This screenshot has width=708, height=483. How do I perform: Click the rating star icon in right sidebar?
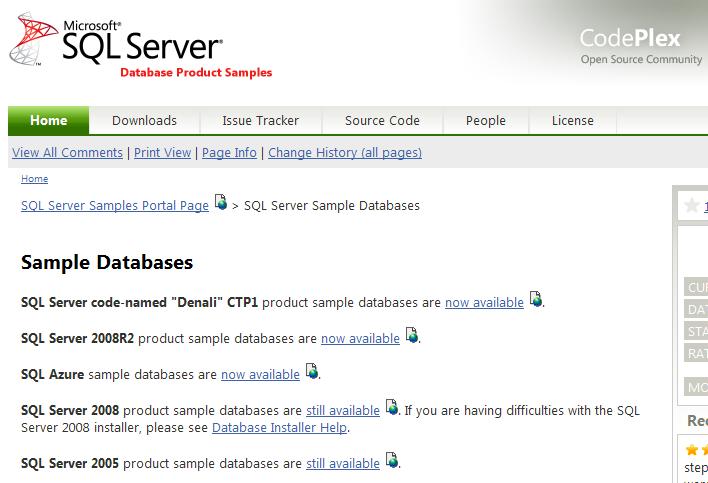[692, 206]
